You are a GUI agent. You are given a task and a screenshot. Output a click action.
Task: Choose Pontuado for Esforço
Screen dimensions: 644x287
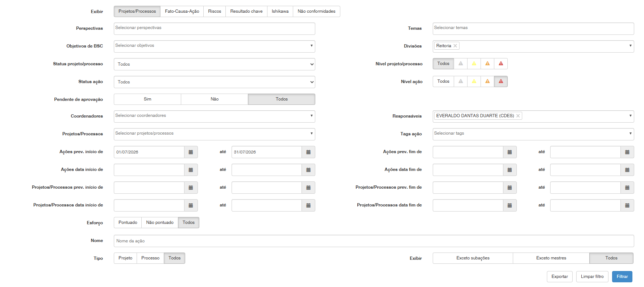pos(128,222)
